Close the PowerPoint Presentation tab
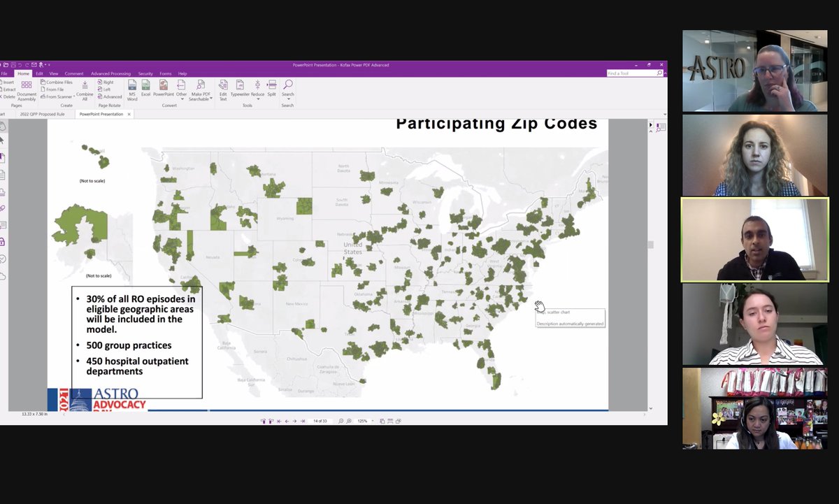 (x=129, y=114)
